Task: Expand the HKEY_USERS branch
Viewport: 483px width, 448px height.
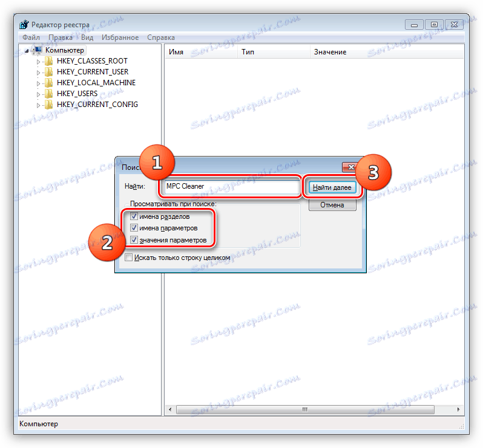Action: click(x=38, y=94)
